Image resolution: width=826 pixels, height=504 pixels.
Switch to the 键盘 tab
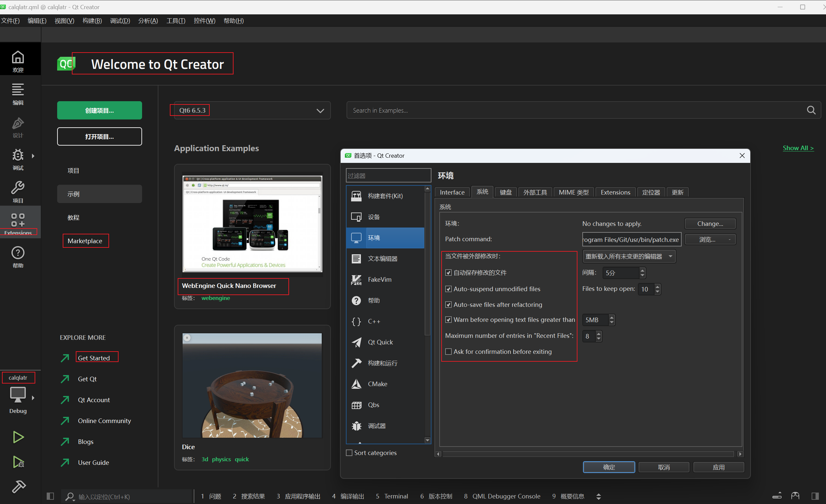[x=506, y=192]
